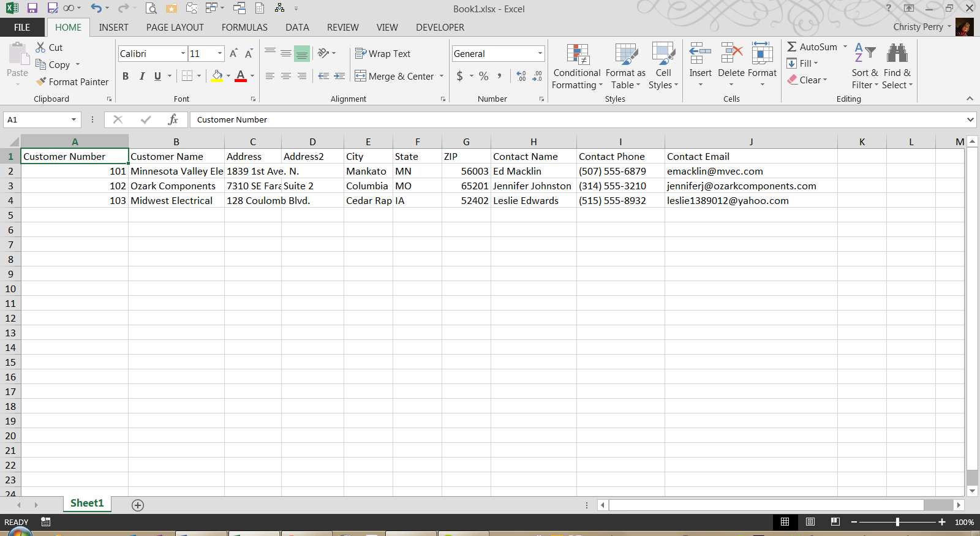This screenshot has width=980, height=536.
Task: Click the Increase Font Size icon
Action: pos(233,54)
